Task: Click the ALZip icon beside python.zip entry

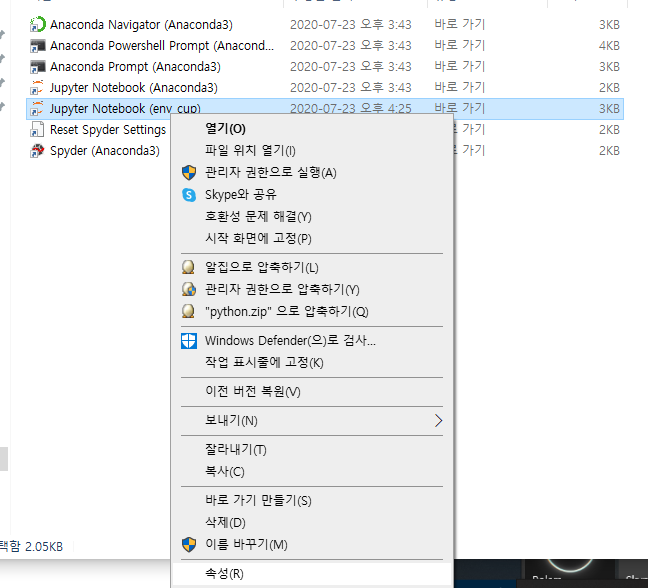Action: pyautogui.click(x=188, y=311)
